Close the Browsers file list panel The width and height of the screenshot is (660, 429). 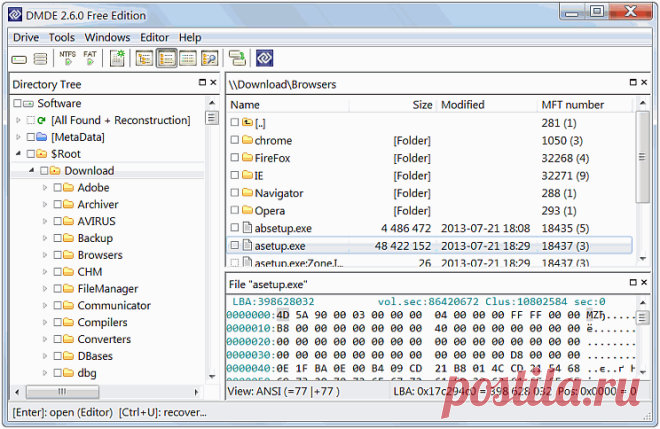click(644, 83)
